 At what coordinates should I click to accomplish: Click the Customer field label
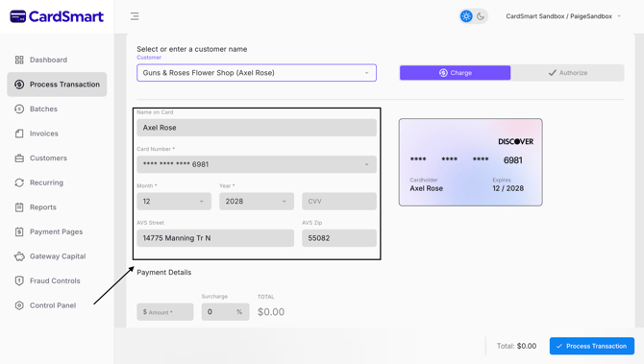149,58
